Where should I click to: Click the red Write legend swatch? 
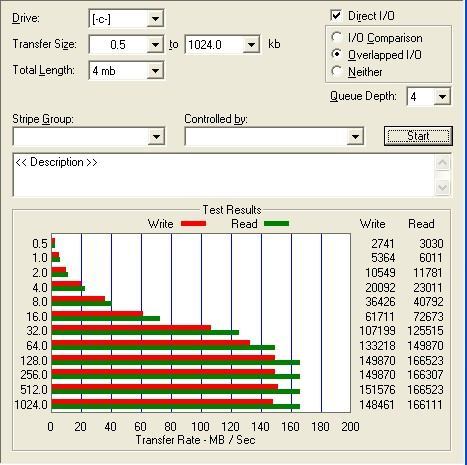tap(193, 224)
